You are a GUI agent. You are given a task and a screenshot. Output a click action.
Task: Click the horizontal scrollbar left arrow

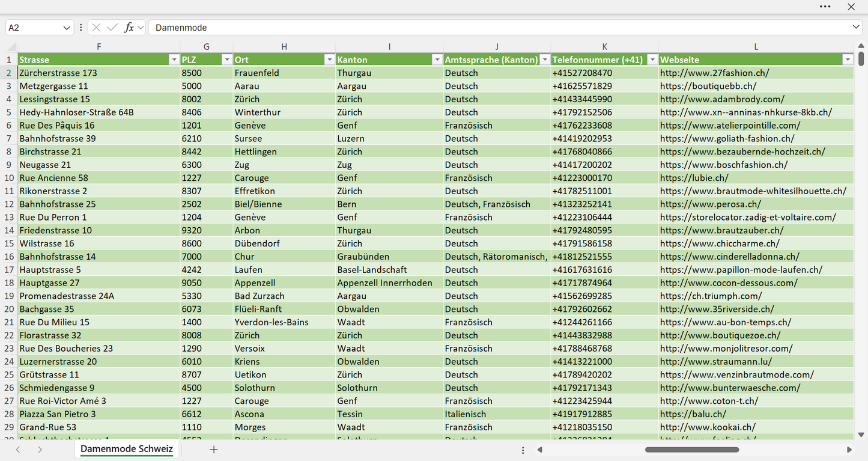pos(540,450)
